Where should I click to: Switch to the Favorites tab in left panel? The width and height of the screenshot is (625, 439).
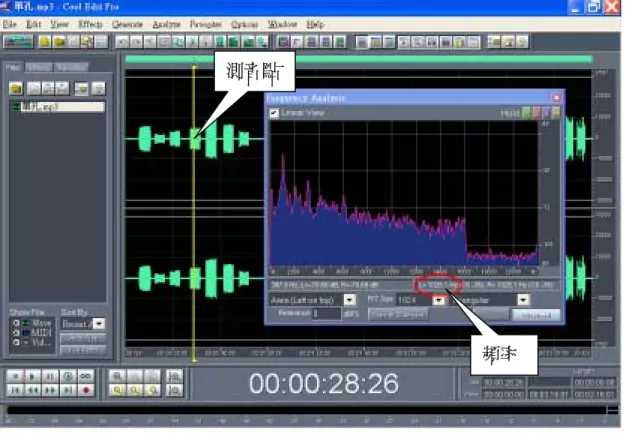(x=71, y=67)
